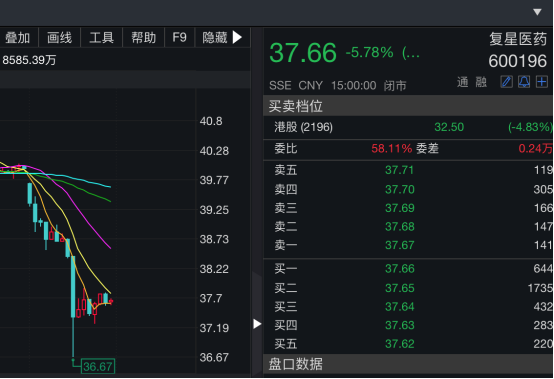Click the SSE exchange label
The image size is (554, 379).
[280, 85]
